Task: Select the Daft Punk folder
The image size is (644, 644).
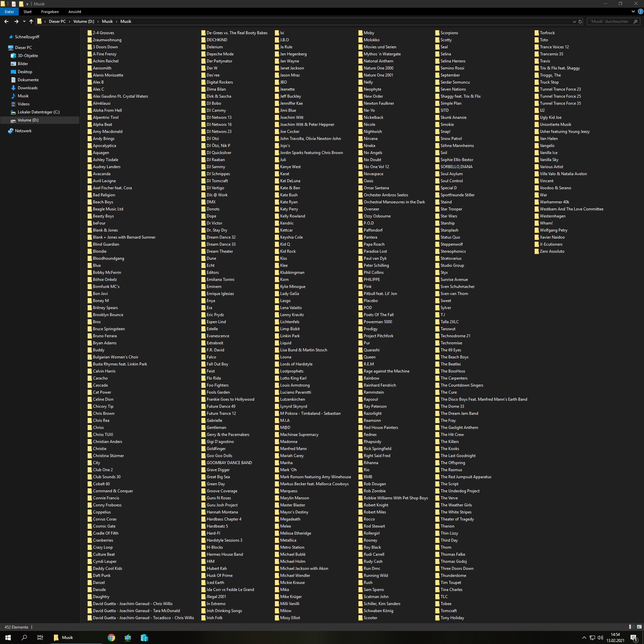Action: (99, 576)
